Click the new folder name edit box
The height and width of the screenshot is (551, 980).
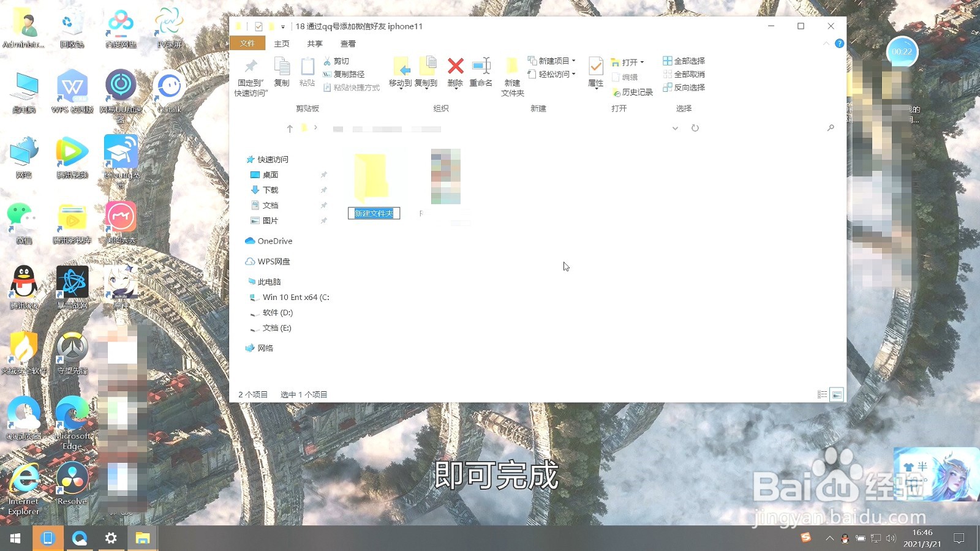(374, 213)
